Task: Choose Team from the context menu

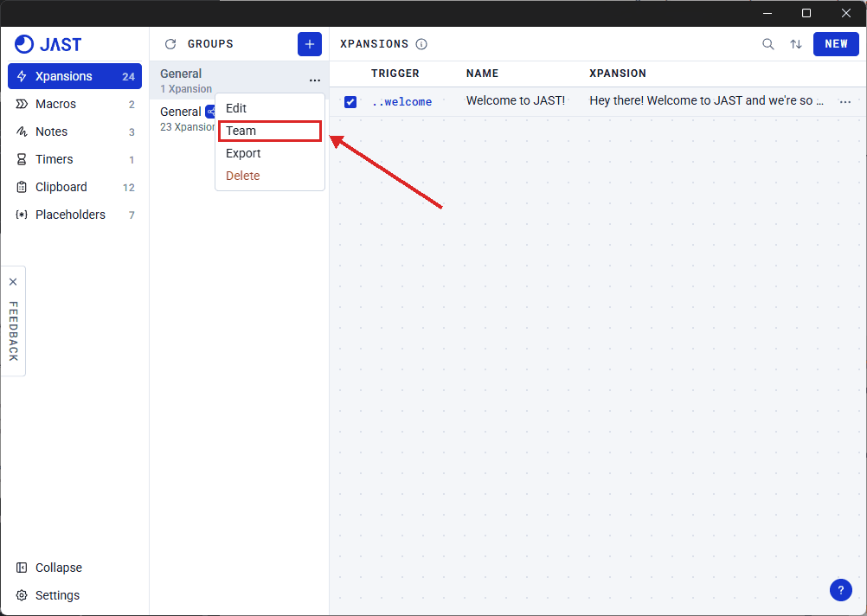Action: pyautogui.click(x=269, y=131)
